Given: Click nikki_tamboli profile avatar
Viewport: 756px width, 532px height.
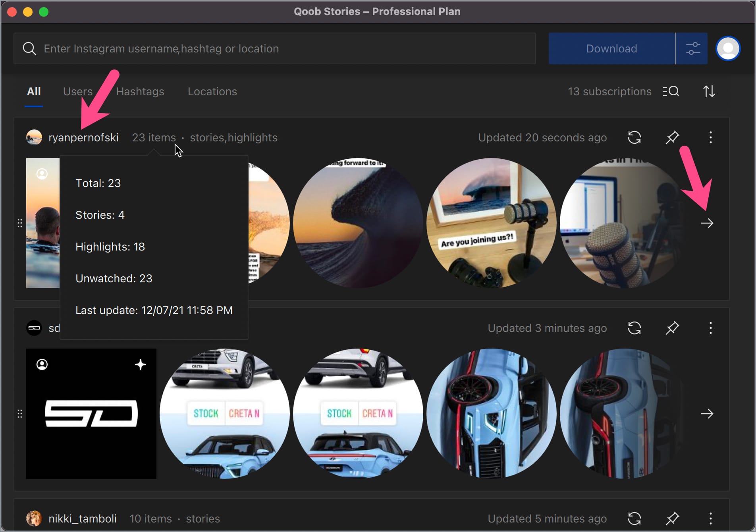Looking at the screenshot, I should coord(34,519).
